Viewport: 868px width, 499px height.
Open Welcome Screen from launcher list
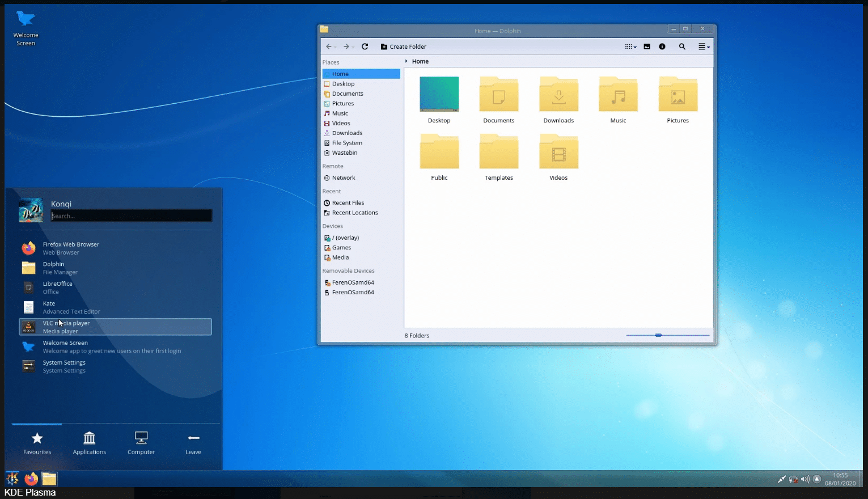point(115,346)
